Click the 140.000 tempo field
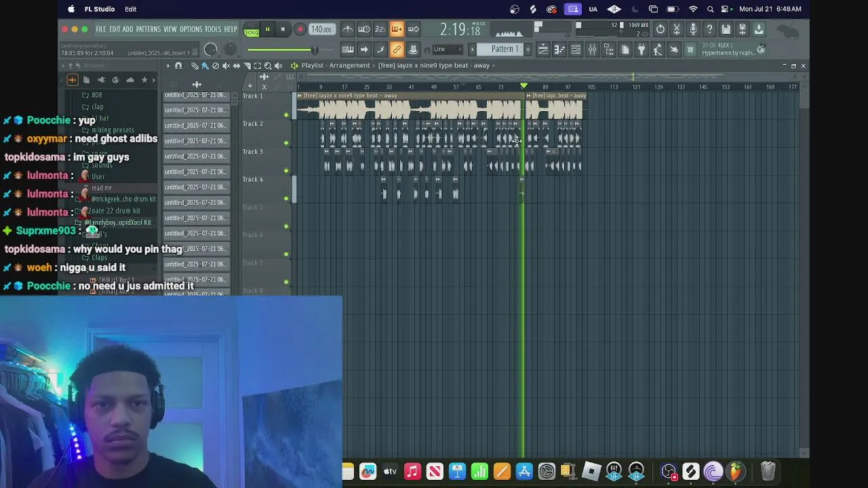This screenshot has width=868, height=488. coord(321,29)
